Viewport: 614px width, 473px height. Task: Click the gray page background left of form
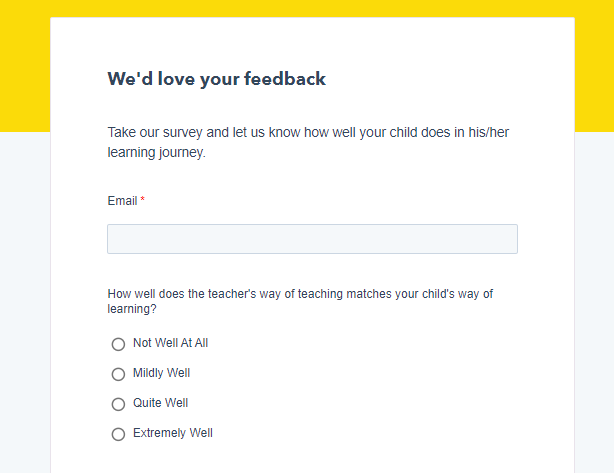(x=24, y=300)
